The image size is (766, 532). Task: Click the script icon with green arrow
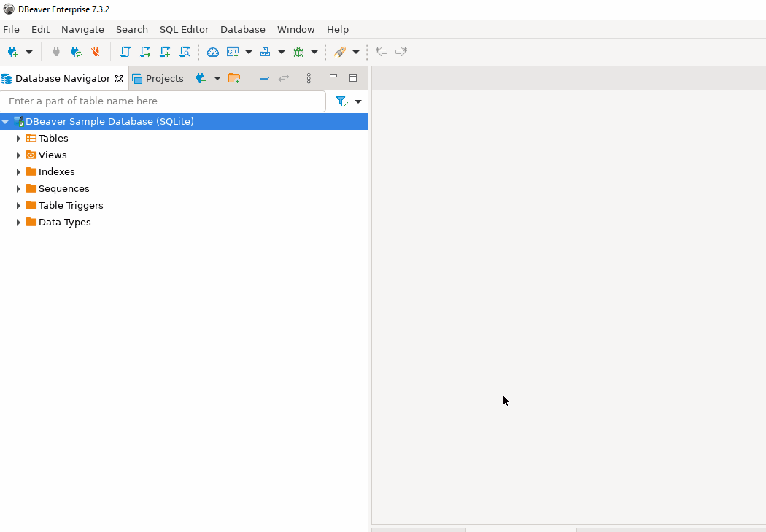146,52
